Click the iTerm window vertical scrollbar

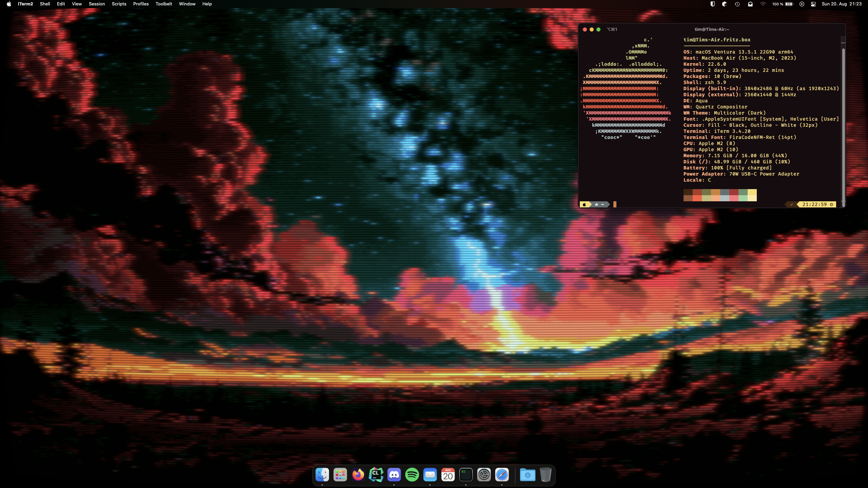(843, 122)
